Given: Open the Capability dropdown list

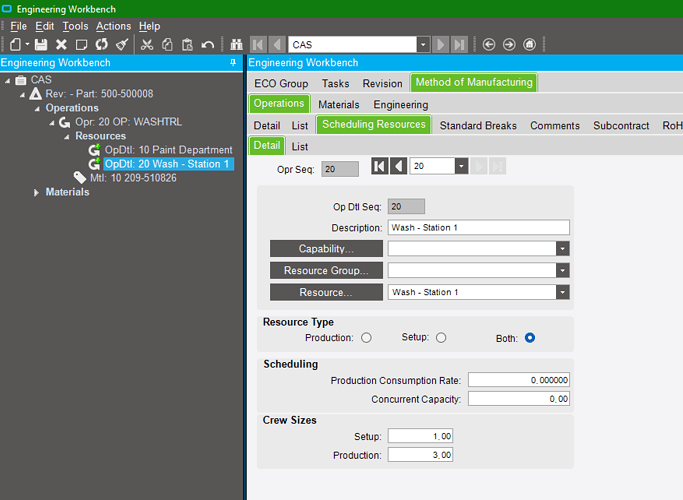Looking at the screenshot, I should [x=563, y=248].
